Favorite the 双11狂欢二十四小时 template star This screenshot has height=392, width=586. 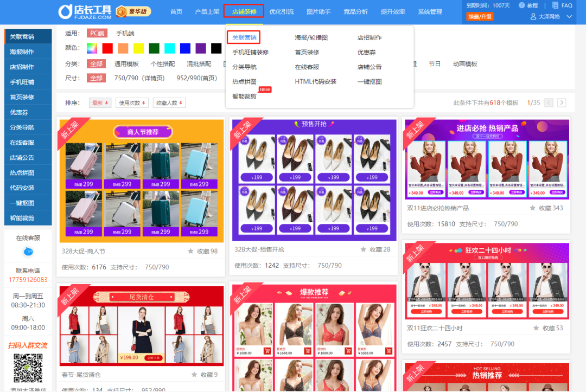tap(536, 328)
